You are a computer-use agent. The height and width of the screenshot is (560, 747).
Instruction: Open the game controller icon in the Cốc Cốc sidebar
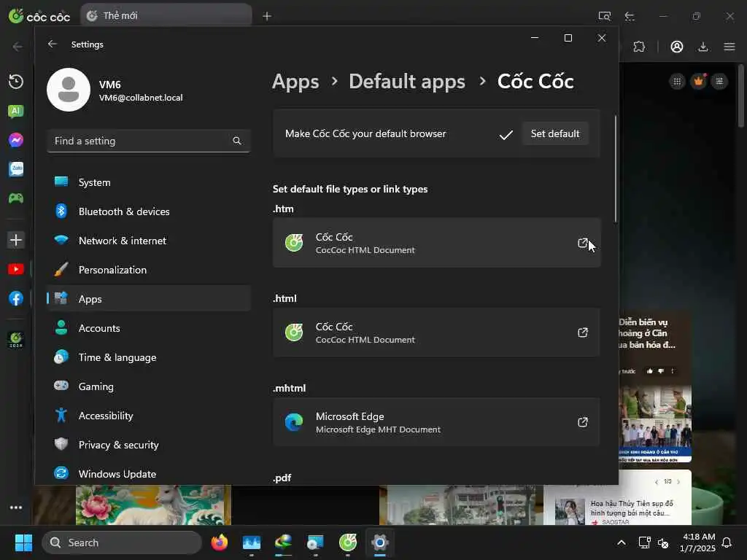(x=16, y=198)
